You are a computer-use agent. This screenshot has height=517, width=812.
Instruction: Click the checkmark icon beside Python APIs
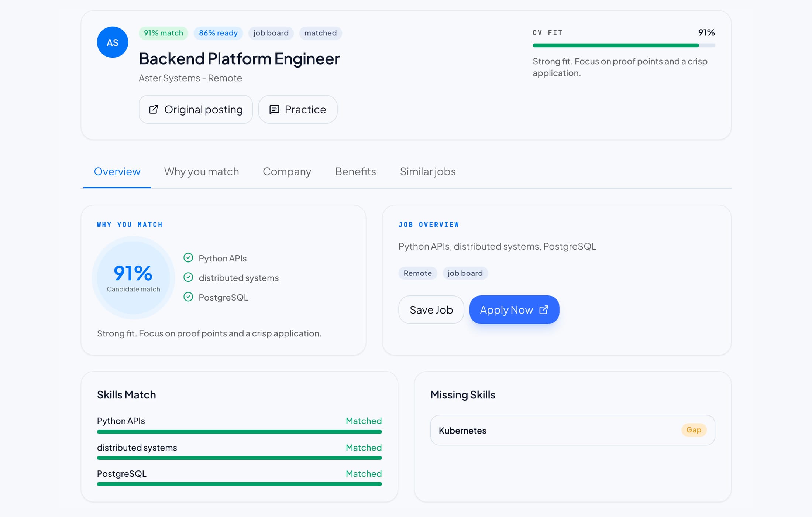[x=188, y=258]
